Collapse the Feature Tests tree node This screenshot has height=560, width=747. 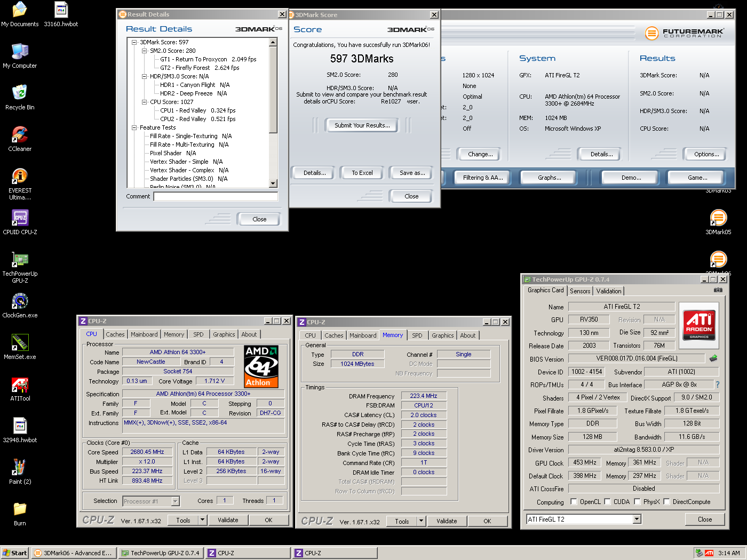(134, 127)
